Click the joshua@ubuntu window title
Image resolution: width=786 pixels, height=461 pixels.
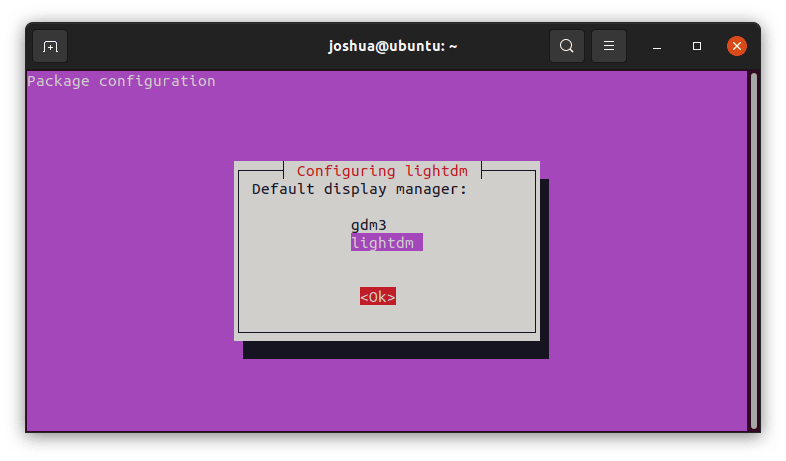point(392,46)
